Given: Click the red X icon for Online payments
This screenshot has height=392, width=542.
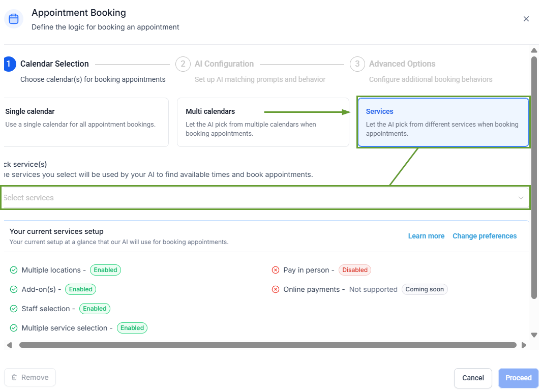Looking at the screenshot, I should coord(276,289).
